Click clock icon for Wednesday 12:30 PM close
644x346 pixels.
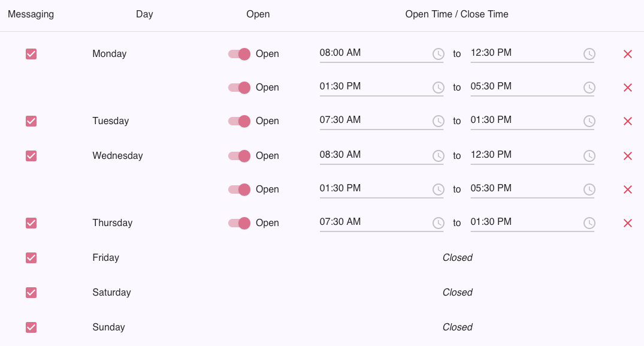(589, 156)
